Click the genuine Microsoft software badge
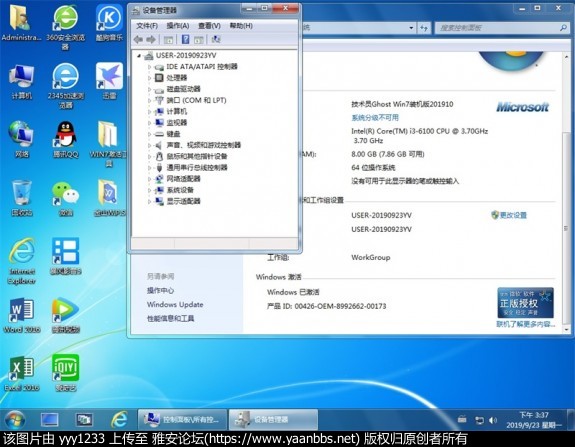The width and height of the screenshot is (575, 447). click(525, 303)
